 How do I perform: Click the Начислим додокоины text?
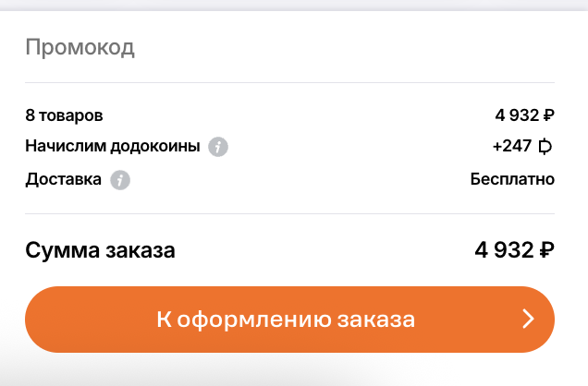click(113, 147)
